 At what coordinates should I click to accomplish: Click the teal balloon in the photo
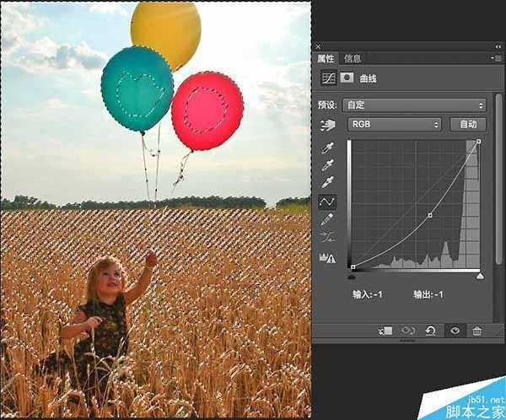point(137,89)
